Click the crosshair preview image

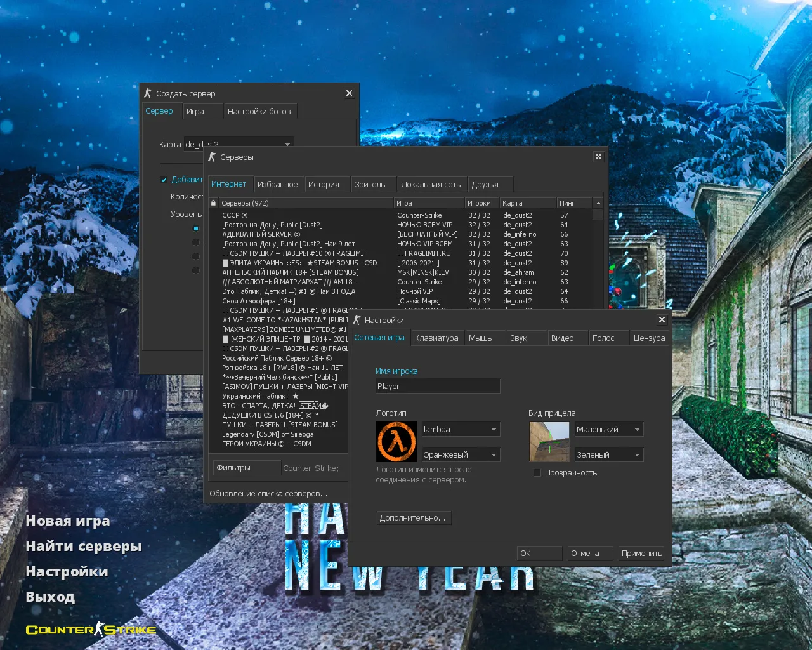click(549, 442)
